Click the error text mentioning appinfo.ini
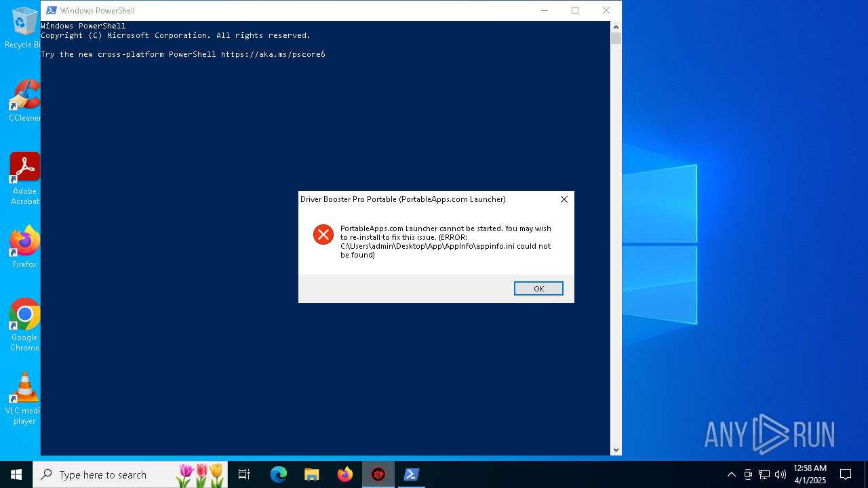 pos(446,242)
